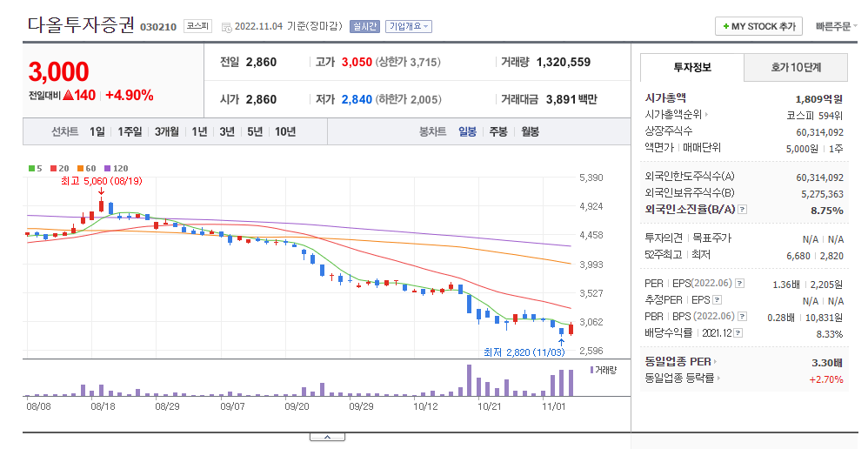
Task: Open the 동일업종 등락률 link
Action: pyautogui.click(x=683, y=379)
